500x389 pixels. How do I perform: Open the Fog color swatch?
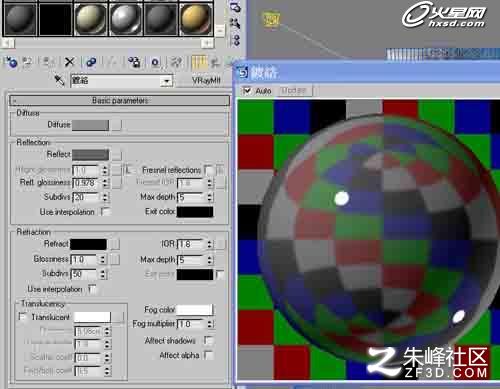tap(195, 309)
